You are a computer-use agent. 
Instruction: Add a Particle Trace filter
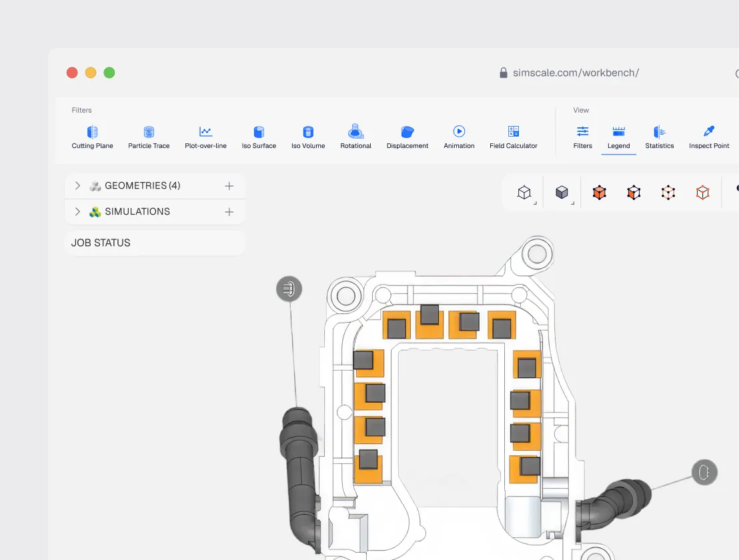149,137
